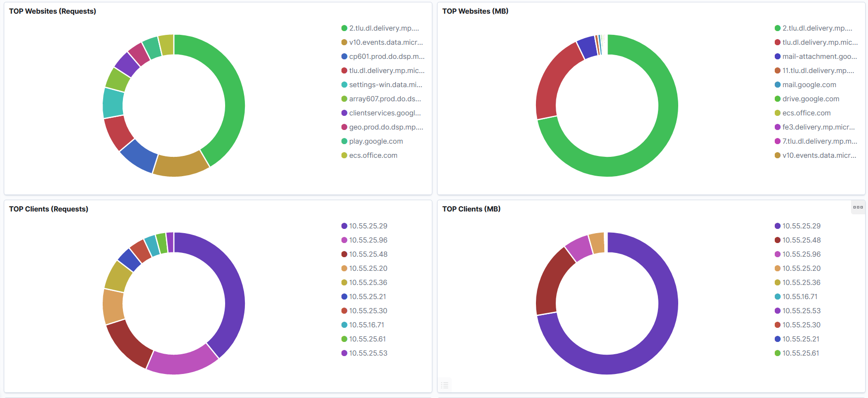
Task: Click clientservices.googl legend color dot
Action: (x=344, y=113)
